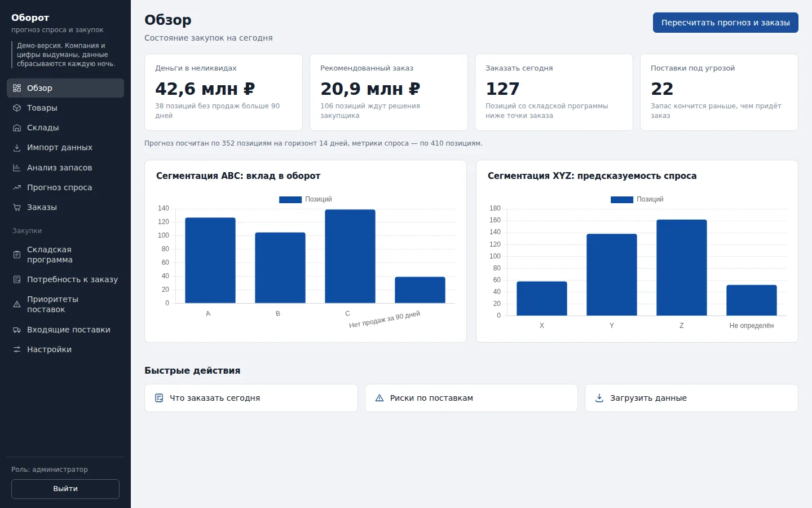812x508 pixels.
Task: Recalculate via Пересчитать прогноз и заказы button
Action: click(x=725, y=23)
